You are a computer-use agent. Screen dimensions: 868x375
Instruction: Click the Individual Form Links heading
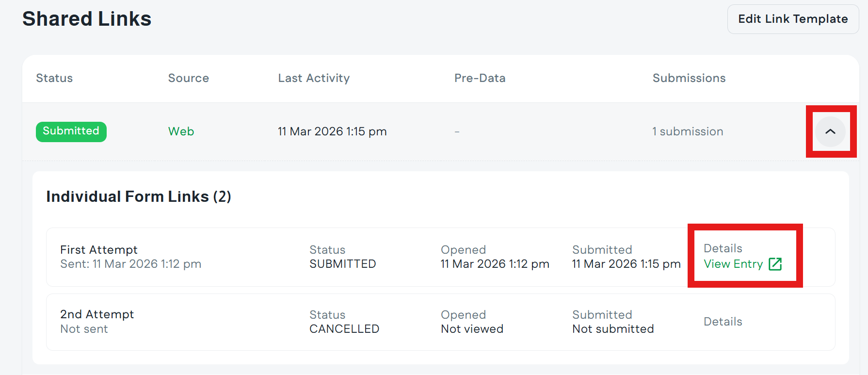pos(139,196)
